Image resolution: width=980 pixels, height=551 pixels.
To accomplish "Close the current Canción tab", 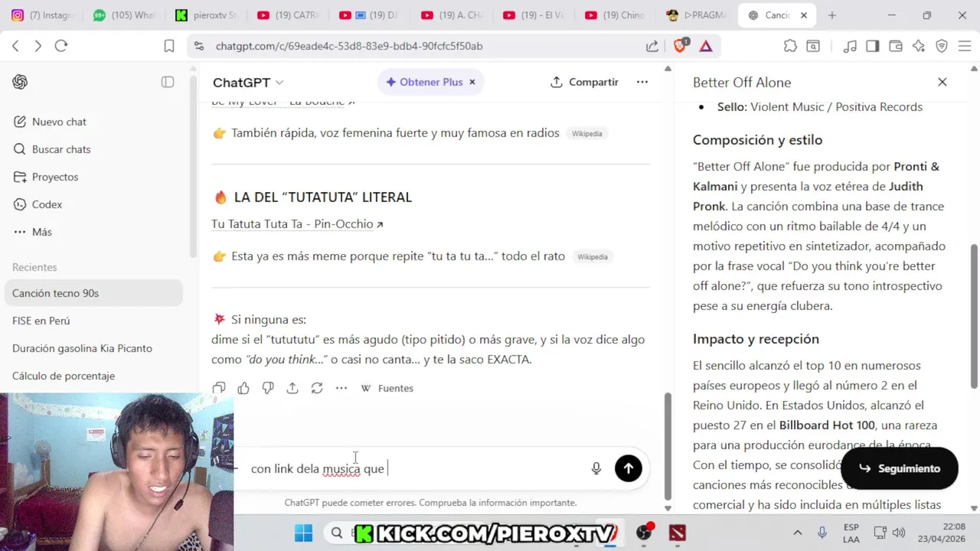I will (x=803, y=15).
